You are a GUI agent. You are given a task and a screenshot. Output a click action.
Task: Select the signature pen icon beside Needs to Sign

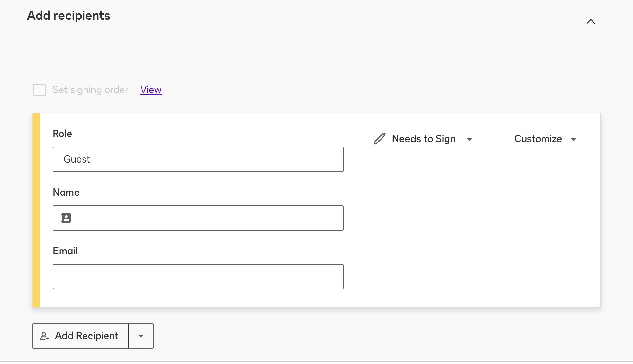tap(379, 139)
